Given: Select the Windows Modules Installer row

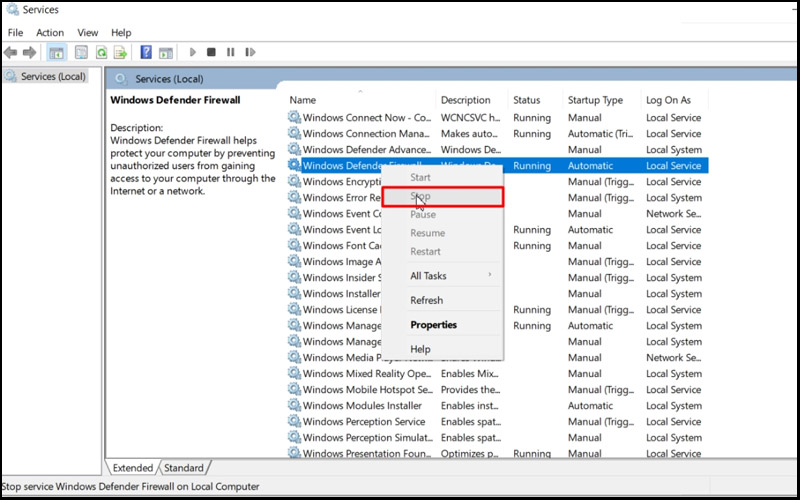Looking at the screenshot, I should [497, 406].
